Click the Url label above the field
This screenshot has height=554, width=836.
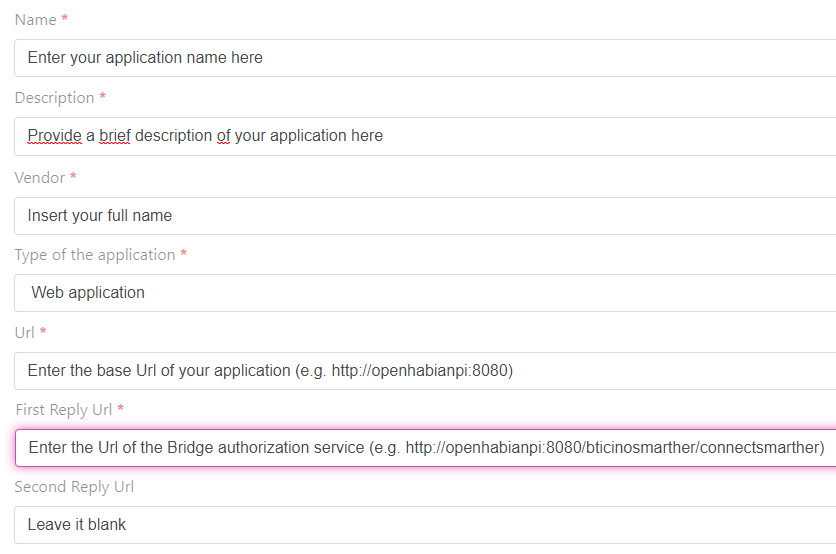pos(24,332)
